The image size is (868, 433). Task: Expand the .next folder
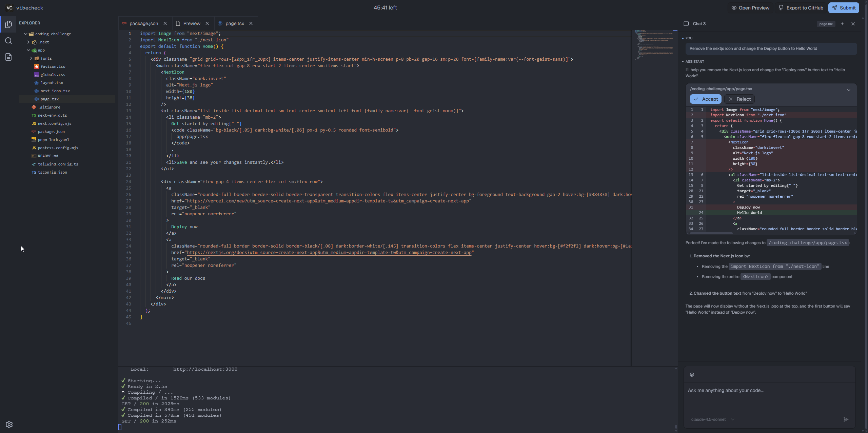pyautogui.click(x=29, y=42)
